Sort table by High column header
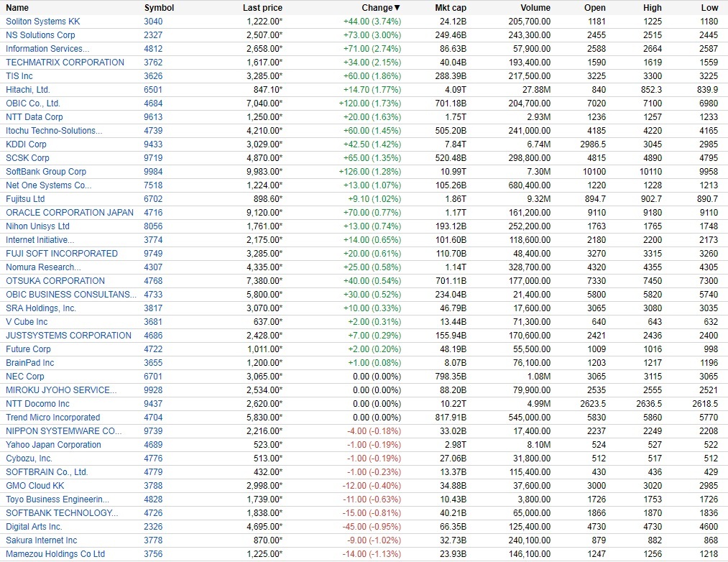The height and width of the screenshot is (562, 728). click(x=653, y=8)
